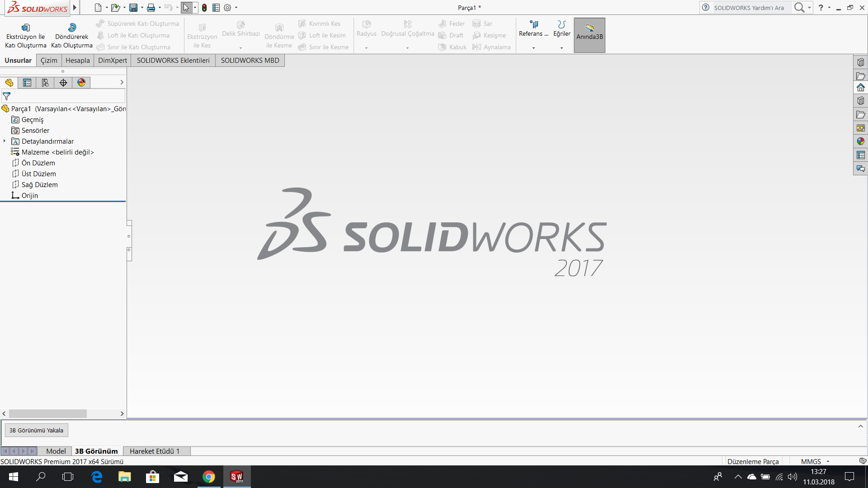Open Referans dropdown arrow

pos(533,48)
